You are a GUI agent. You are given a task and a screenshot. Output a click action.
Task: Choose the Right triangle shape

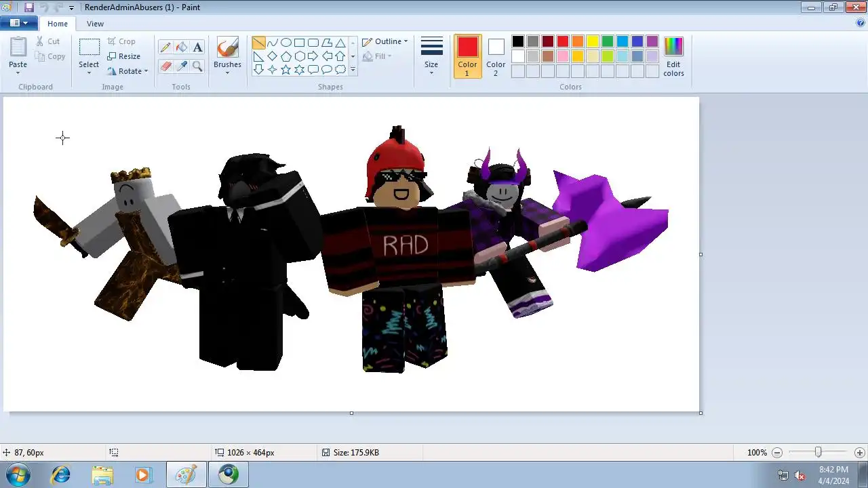pyautogui.click(x=258, y=56)
